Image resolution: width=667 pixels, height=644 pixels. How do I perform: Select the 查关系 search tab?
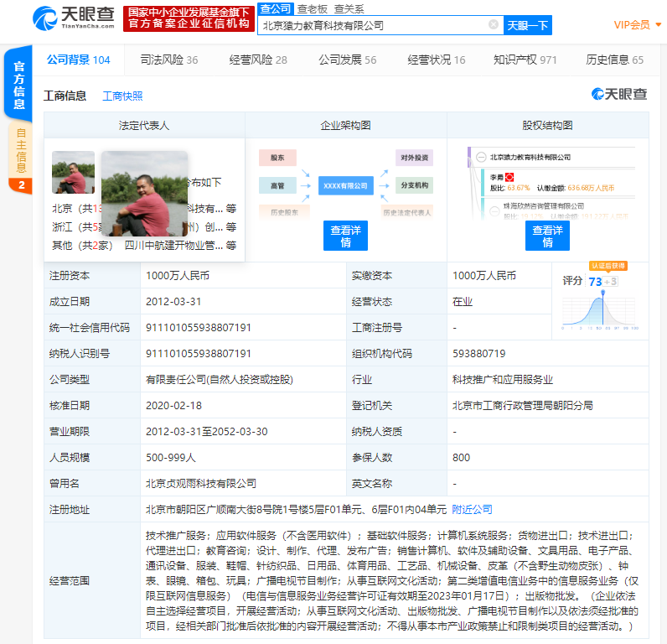pos(349,9)
